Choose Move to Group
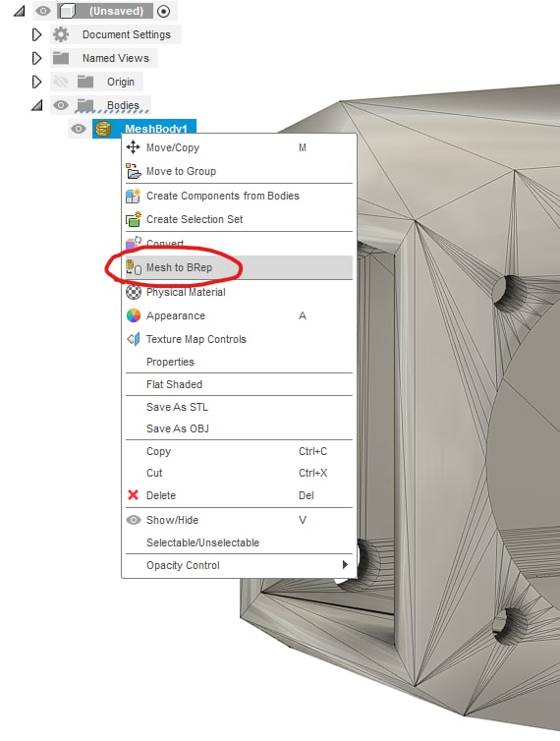The width and height of the screenshot is (560, 741). 239,171
